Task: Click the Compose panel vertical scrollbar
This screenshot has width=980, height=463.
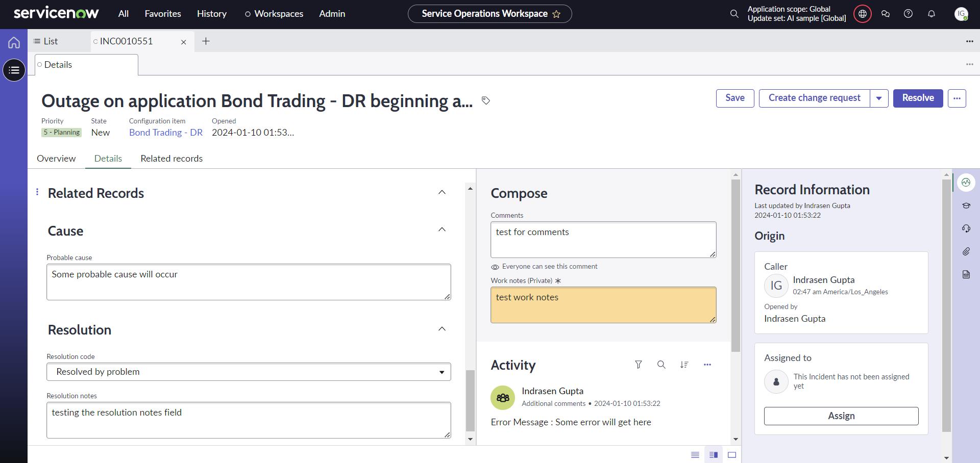Action: tap(736, 265)
